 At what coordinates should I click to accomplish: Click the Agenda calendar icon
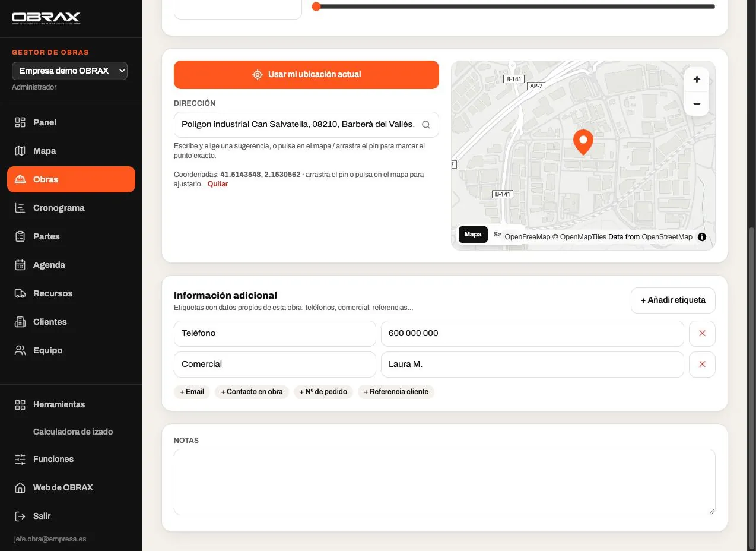tap(20, 265)
